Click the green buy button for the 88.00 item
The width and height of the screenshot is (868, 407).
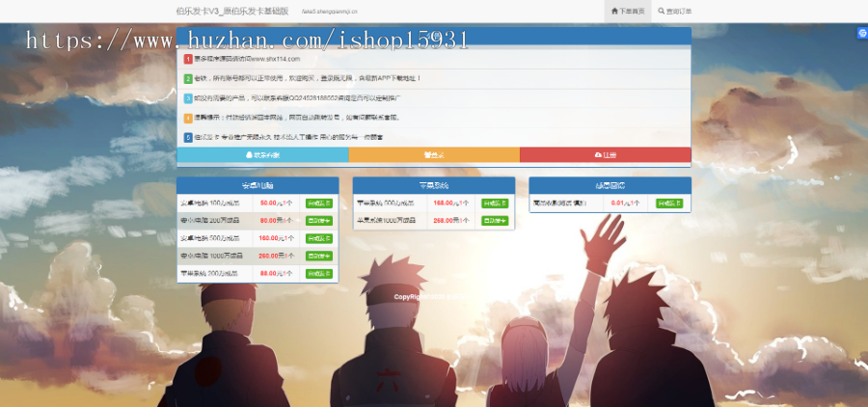point(319,274)
